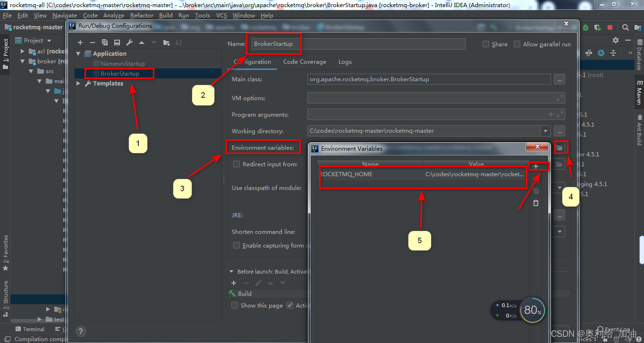
Task: Expand acl module in Project tree
Action: click(x=22, y=51)
